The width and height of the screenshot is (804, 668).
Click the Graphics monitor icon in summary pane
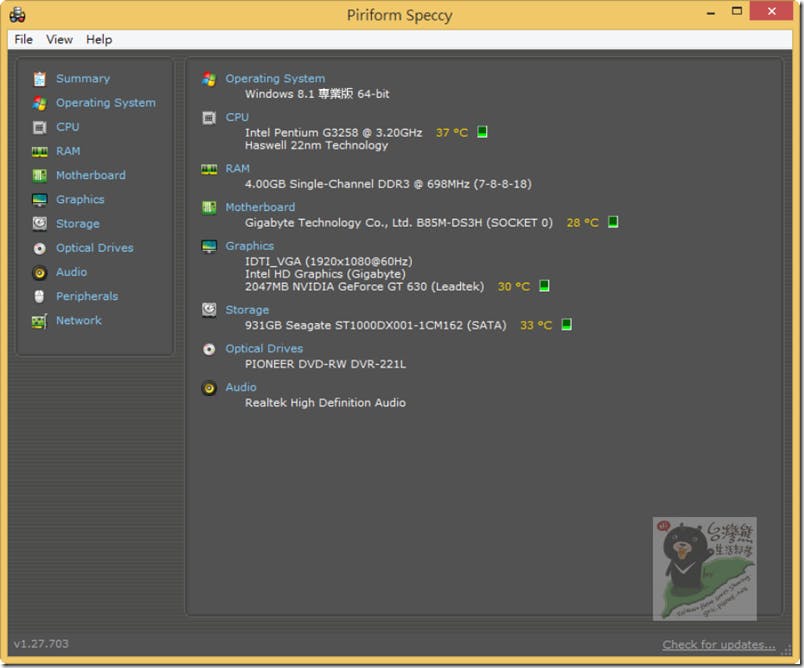209,247
